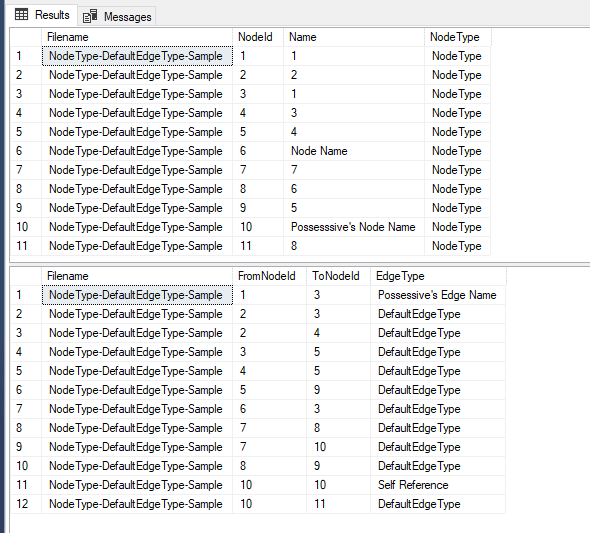Select the 'Possessive's Edge Name' cell

[x=438, y=295]
